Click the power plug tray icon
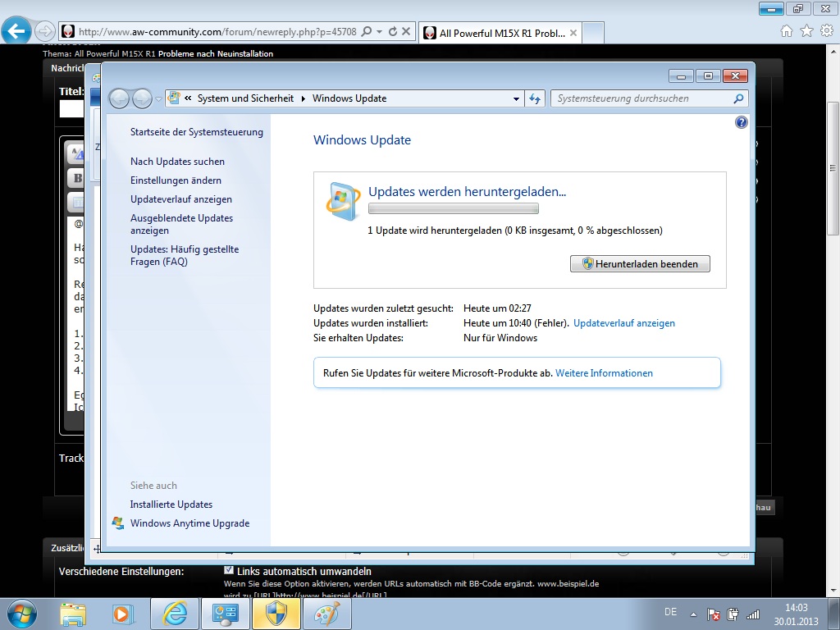 tap(733, 614)
